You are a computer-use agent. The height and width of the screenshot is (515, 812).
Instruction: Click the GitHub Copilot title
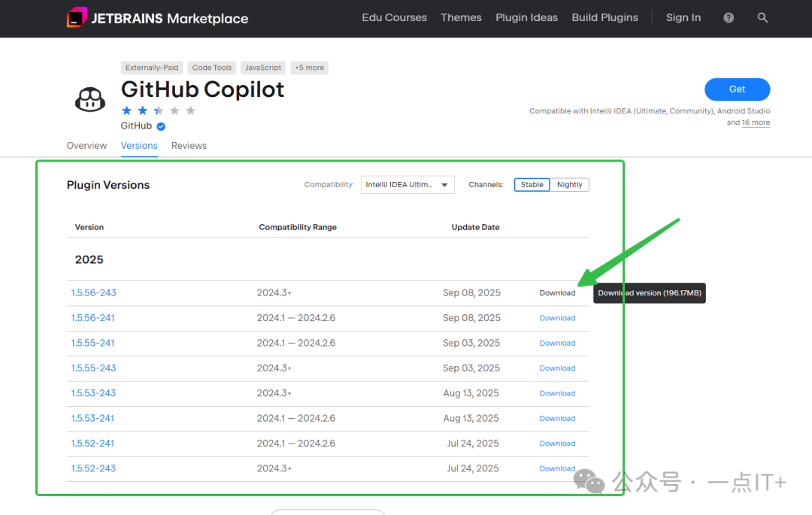[x=202, y=89]
